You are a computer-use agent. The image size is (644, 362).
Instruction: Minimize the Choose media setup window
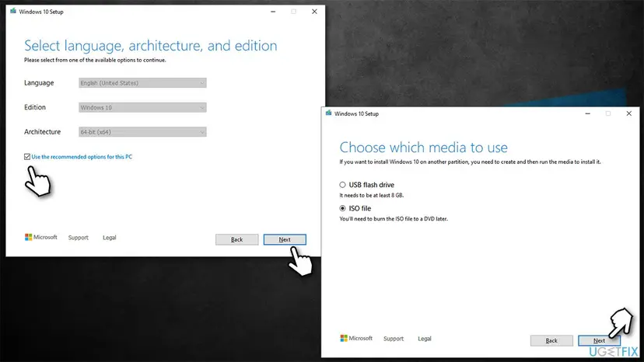pyautogui.click(x=588, y=113)
